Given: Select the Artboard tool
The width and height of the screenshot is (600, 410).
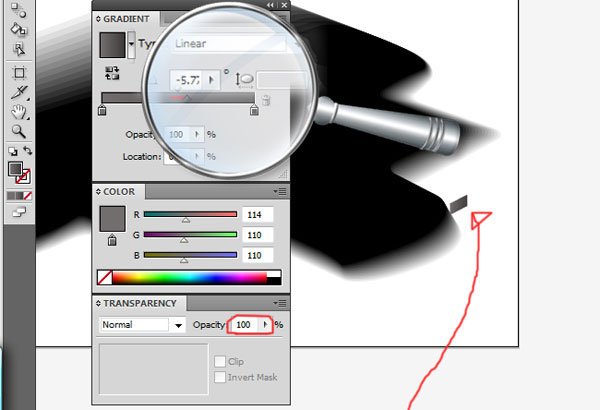Looking at the screenshot, I should click(x=19, y=73).
